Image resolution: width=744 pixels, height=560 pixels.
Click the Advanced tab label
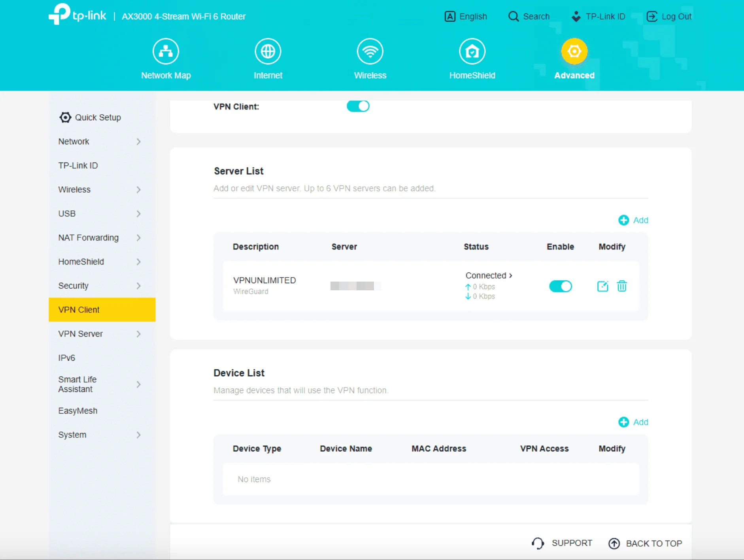pyautogui.click(x=574, y=76)
